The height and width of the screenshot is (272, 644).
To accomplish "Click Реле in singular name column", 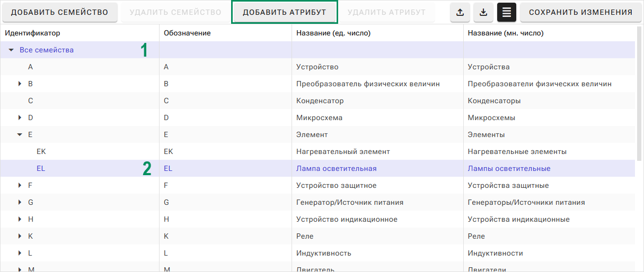I will (x=305, y=236).
